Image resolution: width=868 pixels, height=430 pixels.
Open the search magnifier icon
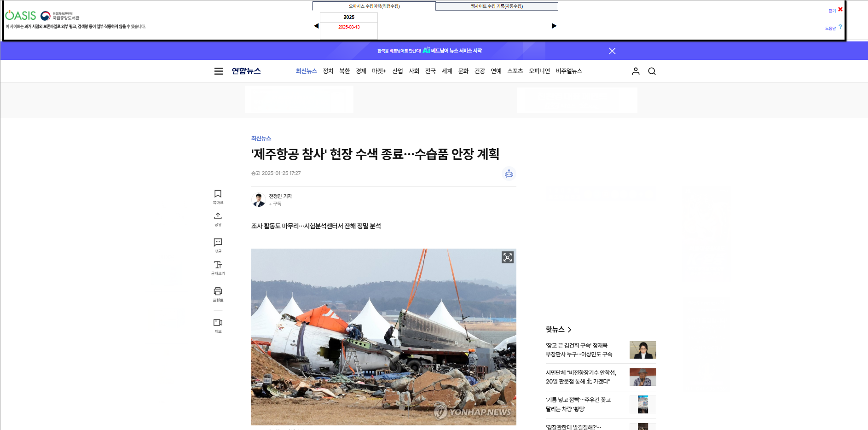pos(652,71)
